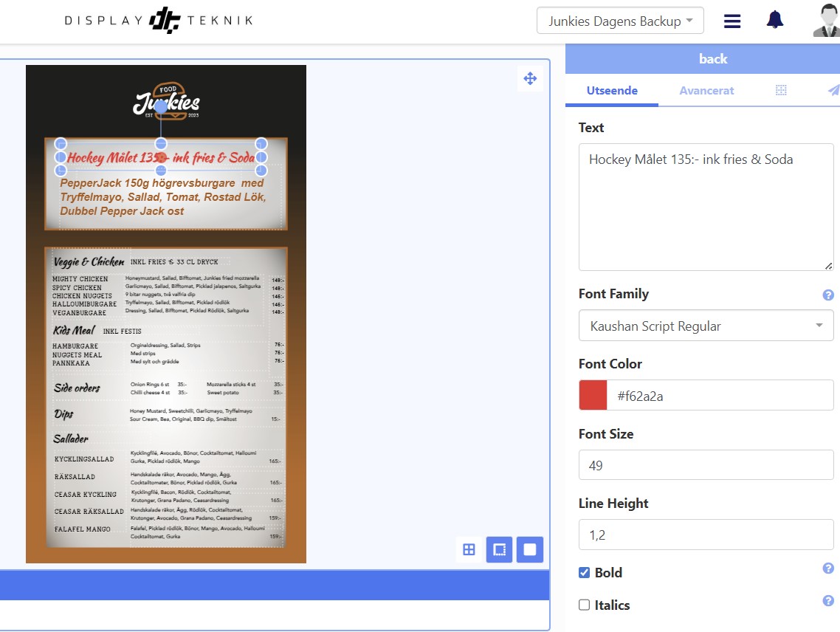The image size is (840, 632).
Task: Select the grid view layout icon
Action: tap(469, 549)
